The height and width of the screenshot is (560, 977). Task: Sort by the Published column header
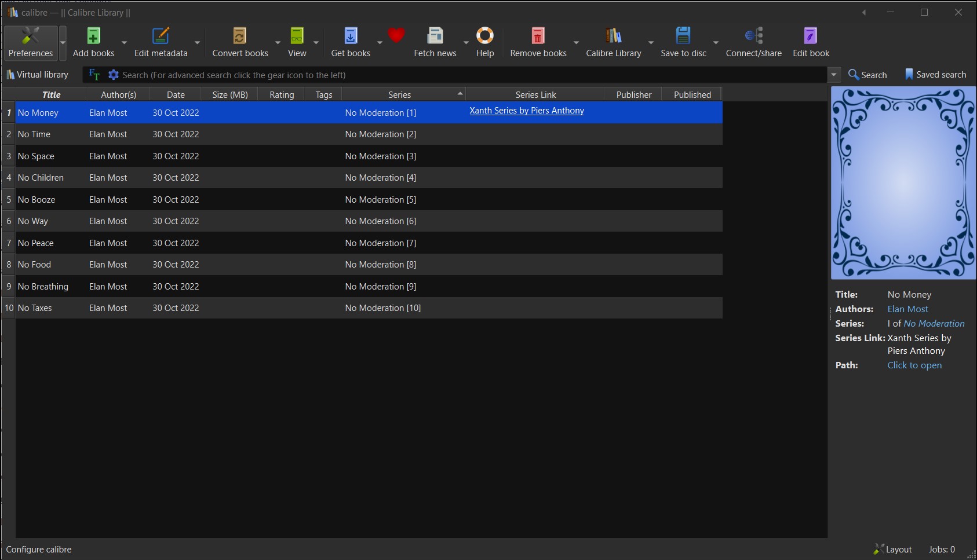[x=692, y=94]
